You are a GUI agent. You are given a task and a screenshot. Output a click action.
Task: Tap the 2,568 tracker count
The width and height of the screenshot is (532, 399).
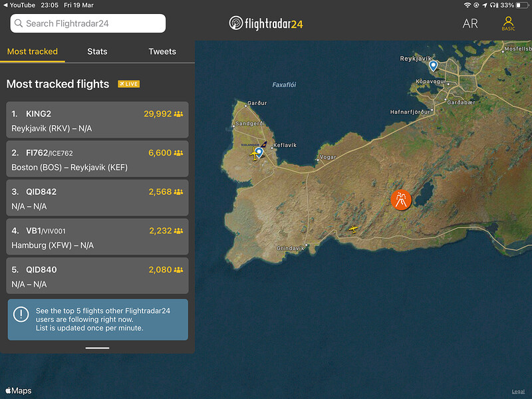pyautogui.click(x=160, y=192)
